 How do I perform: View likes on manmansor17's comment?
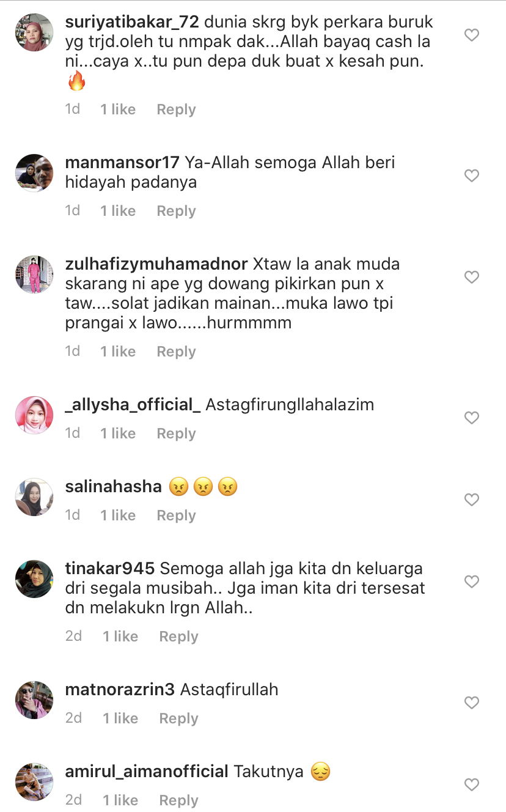[118, 211]
